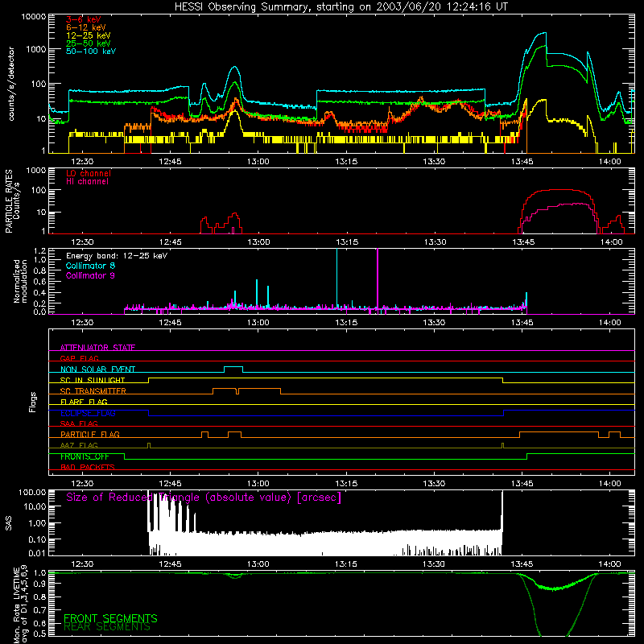
Task: Pick the cyan 50-100 keV legend entry
Action: tap(91, 52)
